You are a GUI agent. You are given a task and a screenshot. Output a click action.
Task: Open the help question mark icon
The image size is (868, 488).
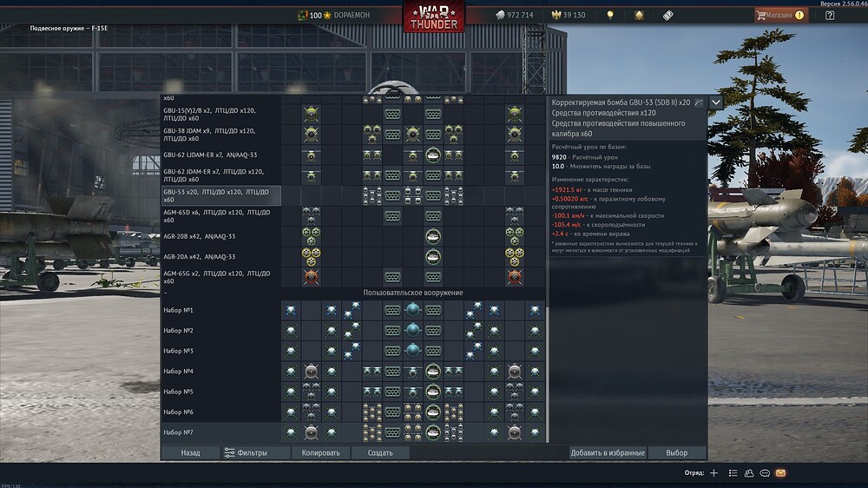click(x=829, y=16)
